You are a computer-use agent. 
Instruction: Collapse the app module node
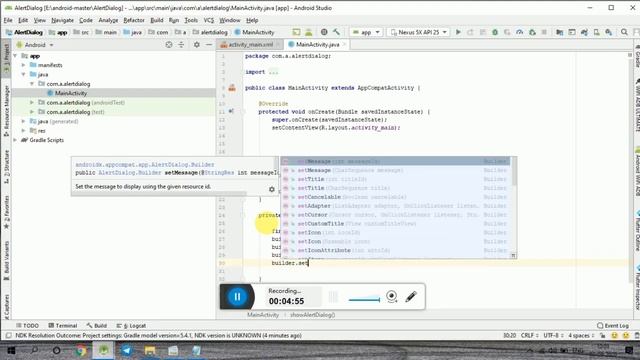click(x=16, y=56)
